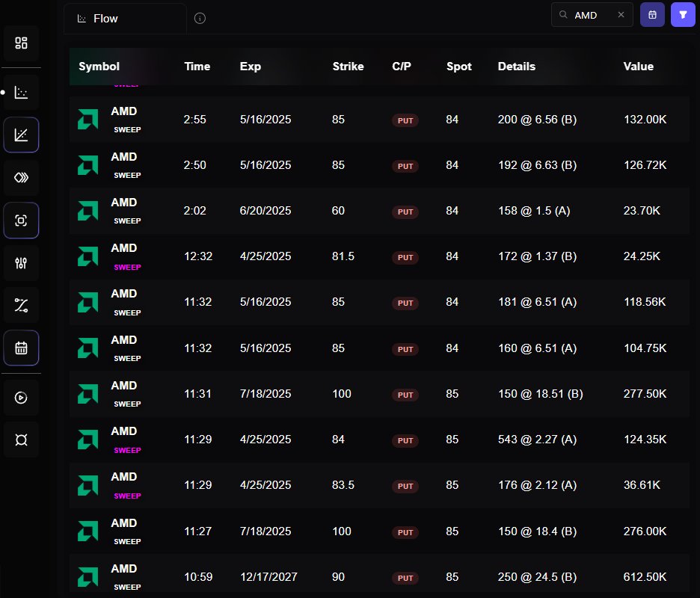
Task: Click details '172 @ 1.37 (B)'
Action: pyautogui.click(x=537, y=256)
